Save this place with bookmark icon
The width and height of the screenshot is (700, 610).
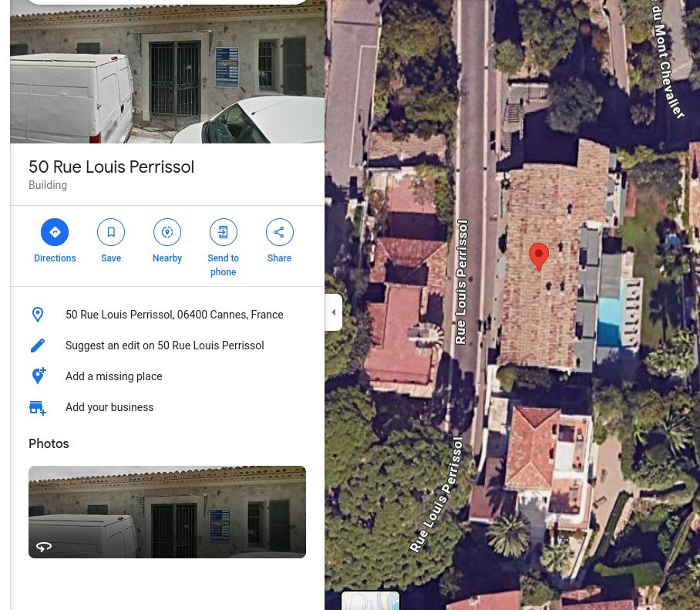[111, 232]
